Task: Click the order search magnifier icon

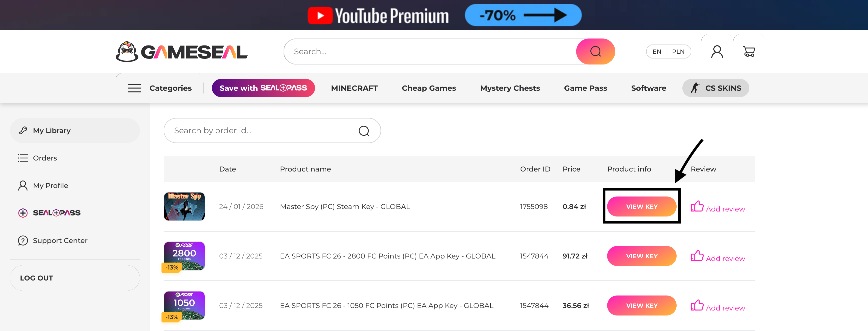Action: [x=364, y=131]
